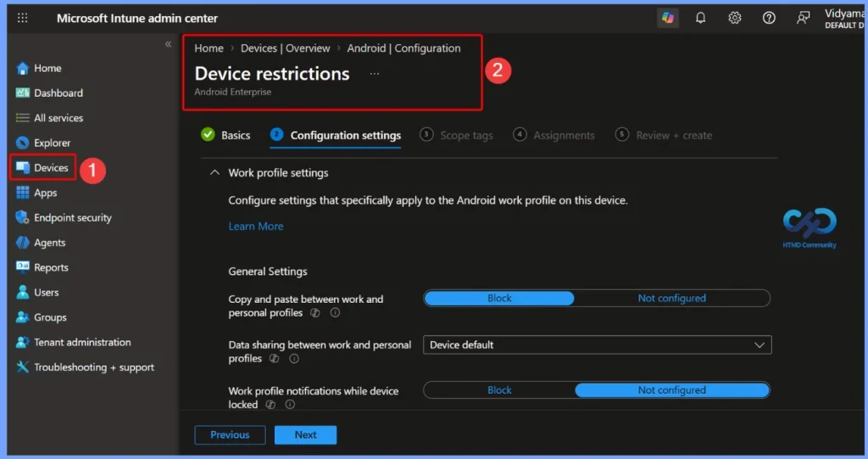The height and width of the screenshot is (459, 868).
Task: Click the General Settings heading
Action: [268, 271]
